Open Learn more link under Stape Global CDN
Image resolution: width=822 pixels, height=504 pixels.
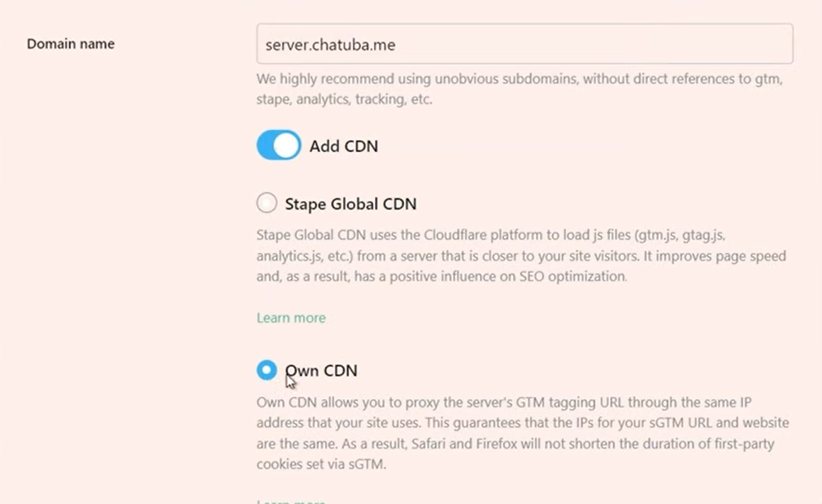coord(291,318)
